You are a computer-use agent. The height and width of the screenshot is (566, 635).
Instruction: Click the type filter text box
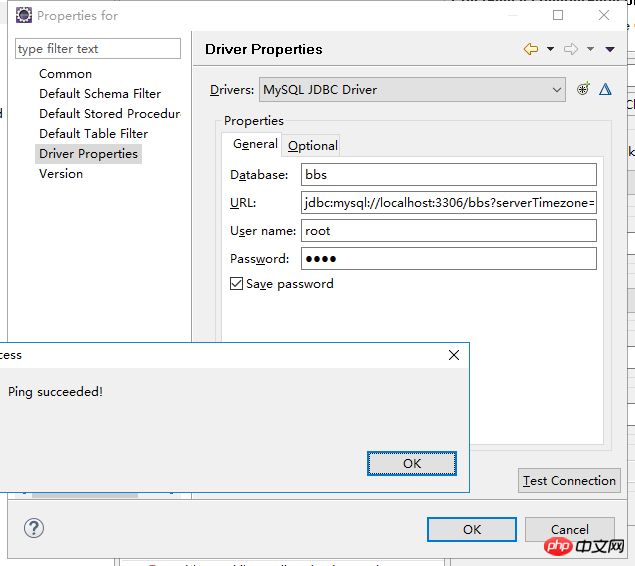(98, 49)
